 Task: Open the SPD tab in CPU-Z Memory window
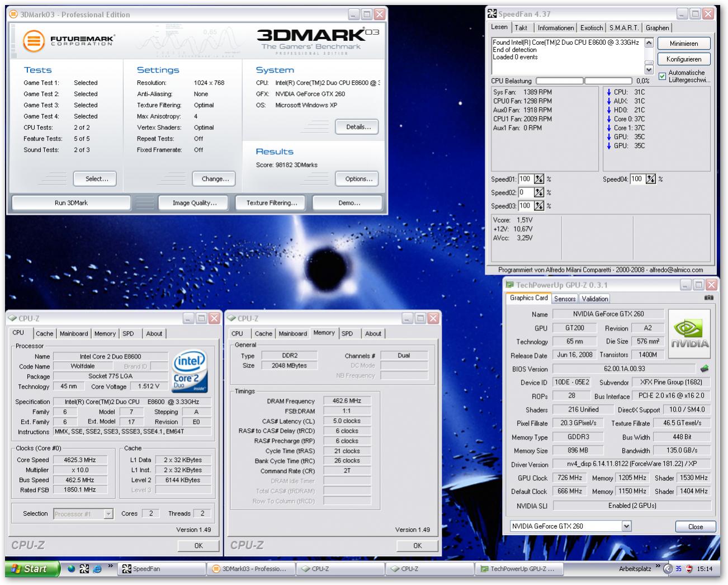pyautogui.click(x=347, y=333)
